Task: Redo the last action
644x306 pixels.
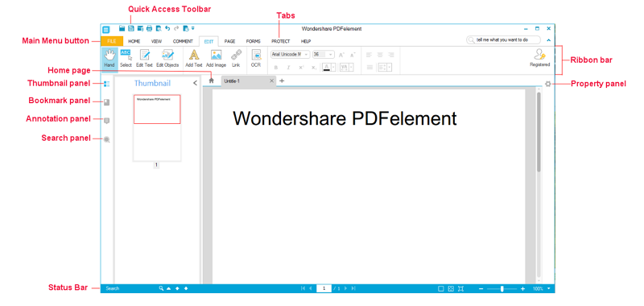Action: 176,29
